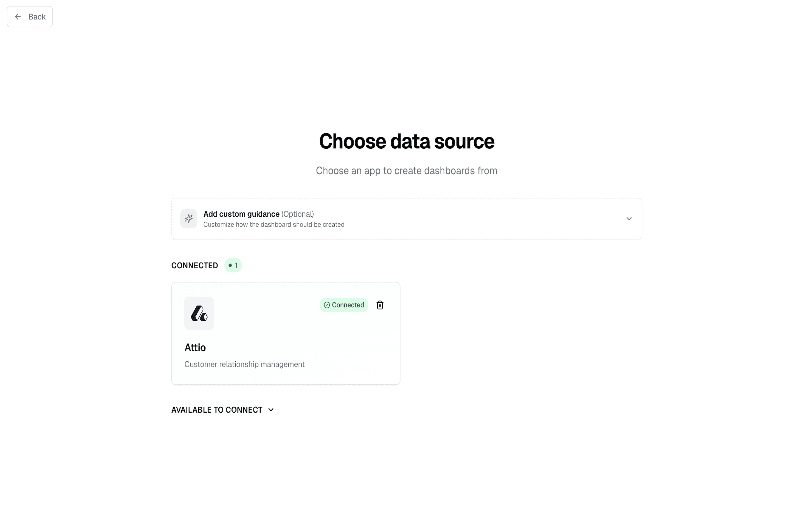The width and height of the screenshot is (812, 507).
Task: Click the (Optional) label text
Action: [x=297, y=214]
